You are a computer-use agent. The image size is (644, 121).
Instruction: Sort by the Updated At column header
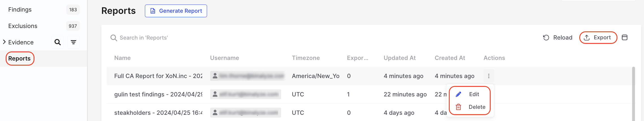click(x=399, y=58)
